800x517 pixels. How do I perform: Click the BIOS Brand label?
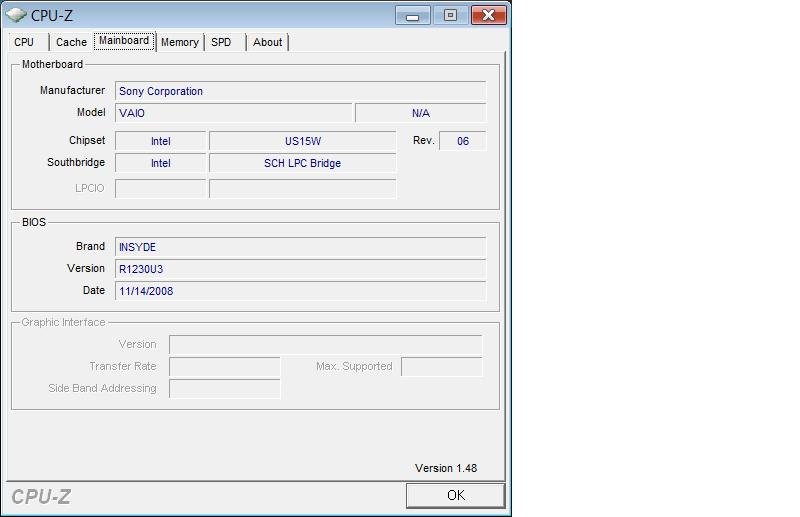click(x=90, y=246)
